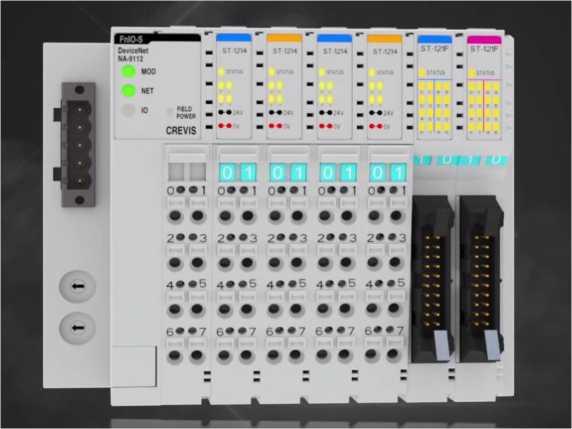Screen dimensions: 572x429
Task: Click the left 20-pin ribbon header connector
Action: (433, 279)
